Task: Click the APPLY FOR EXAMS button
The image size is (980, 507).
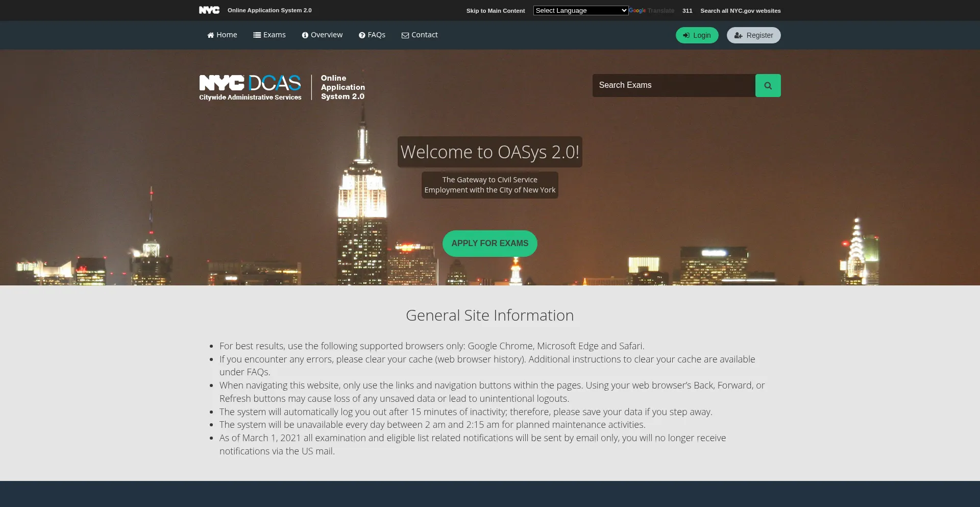Action: 489,244
